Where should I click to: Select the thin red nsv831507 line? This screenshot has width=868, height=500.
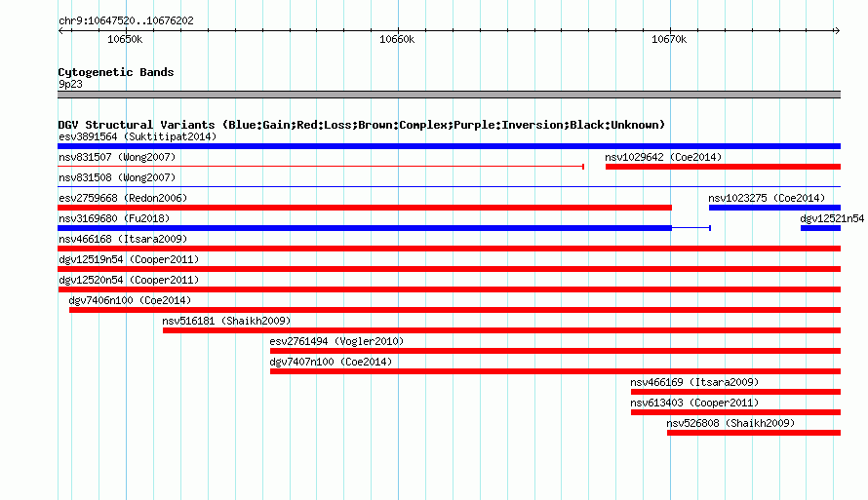click(x=321, y=167)
